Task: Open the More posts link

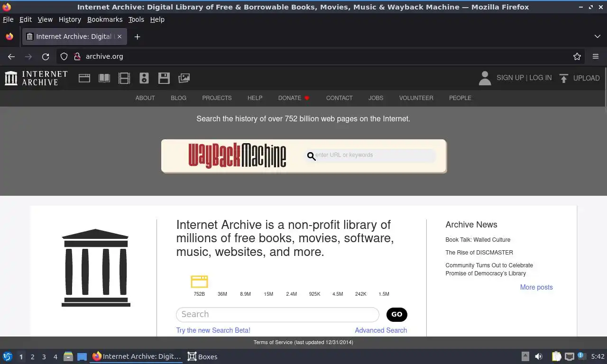Action: tap(536, 287)
